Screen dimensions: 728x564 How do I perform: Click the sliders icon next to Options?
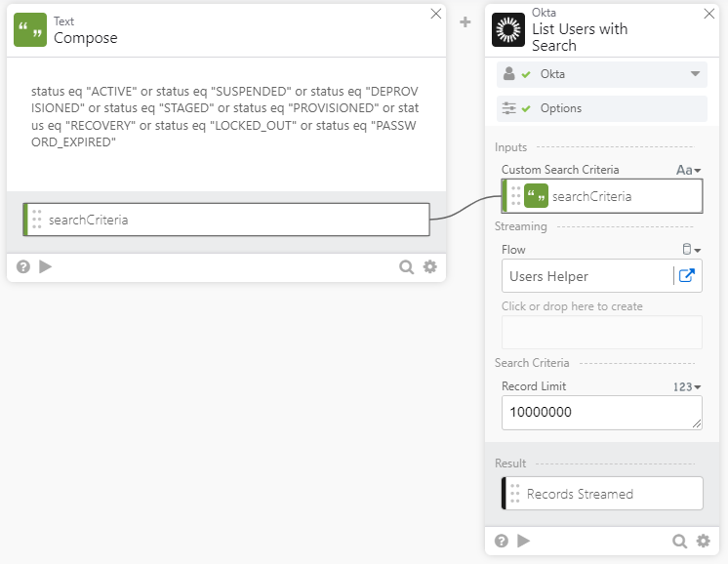coord(508,108)
